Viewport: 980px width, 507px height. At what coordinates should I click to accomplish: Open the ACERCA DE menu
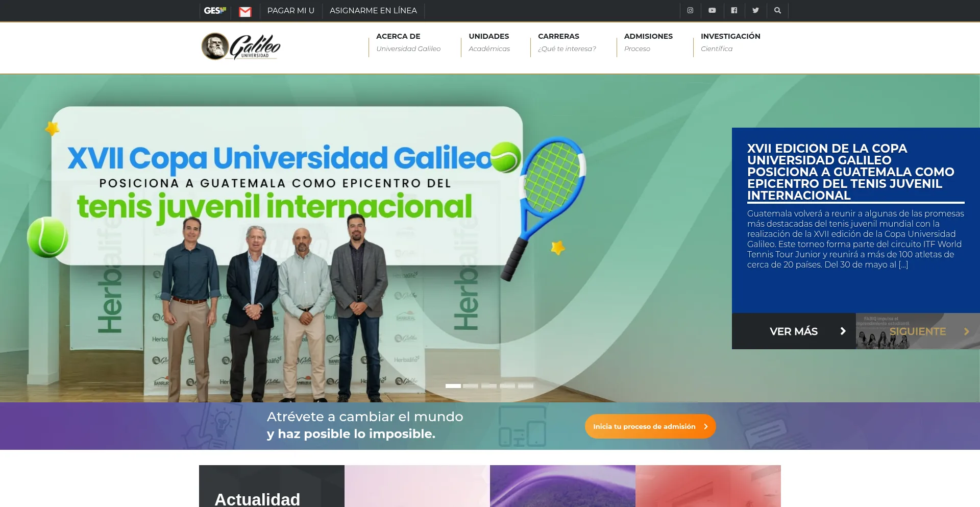pos(408,42)
